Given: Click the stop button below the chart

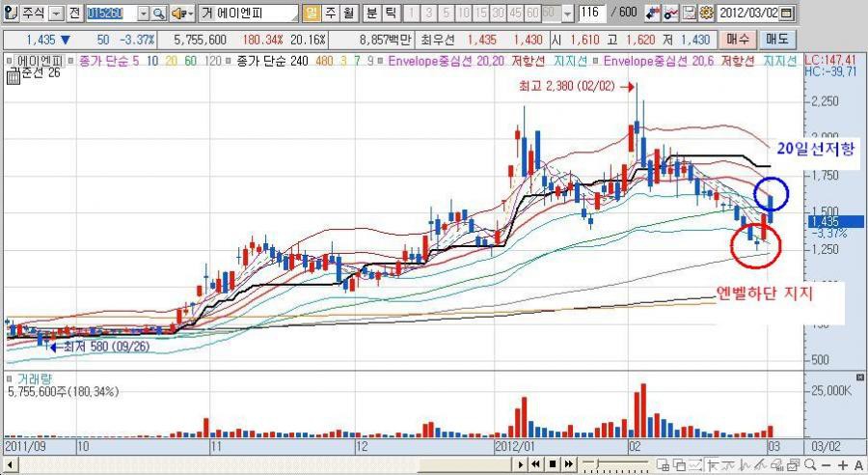Looking at the screenshot, I should coord(553,464).
